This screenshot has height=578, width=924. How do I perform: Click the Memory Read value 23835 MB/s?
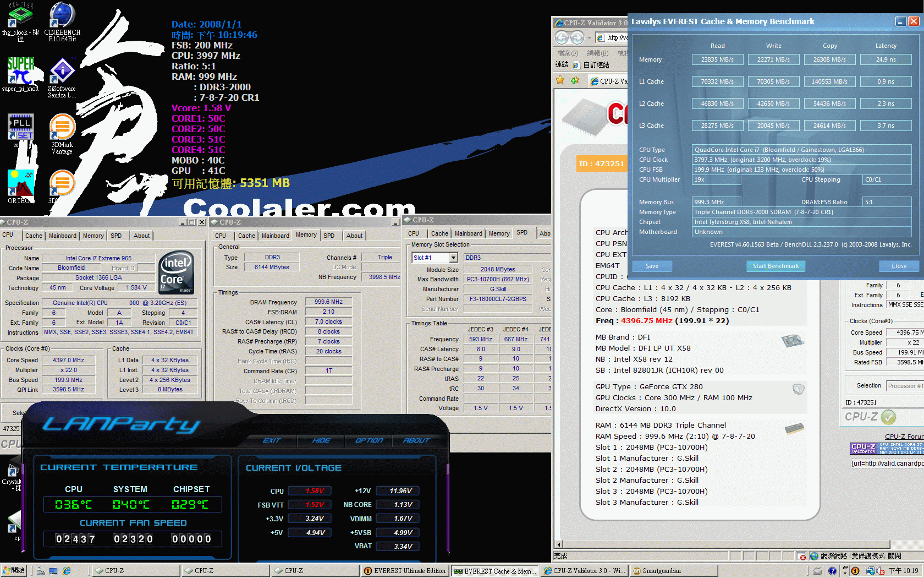(718, 59)
